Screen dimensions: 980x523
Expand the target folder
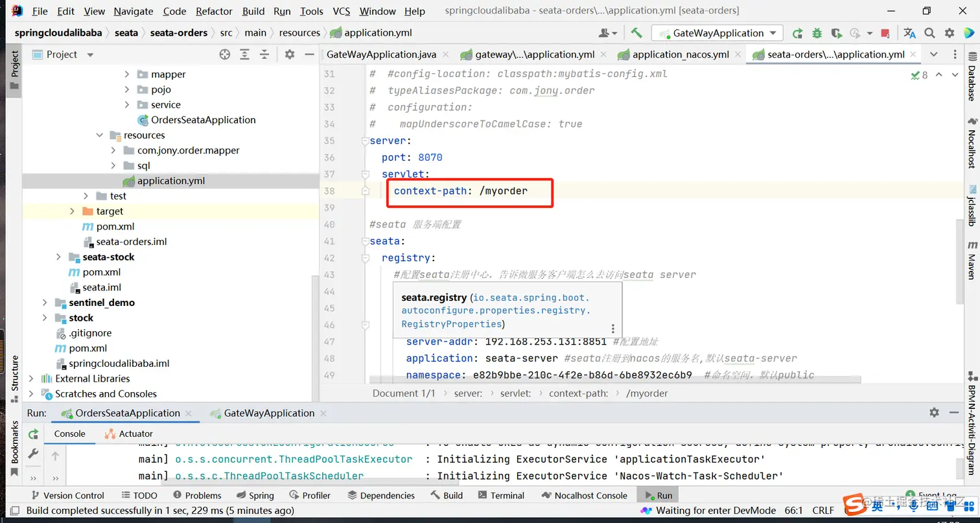coord(73,211)
